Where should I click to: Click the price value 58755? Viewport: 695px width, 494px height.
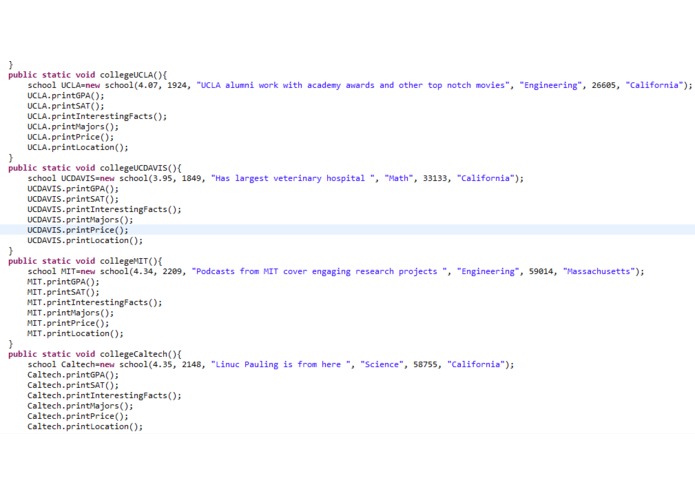click(x=425, y=364)
